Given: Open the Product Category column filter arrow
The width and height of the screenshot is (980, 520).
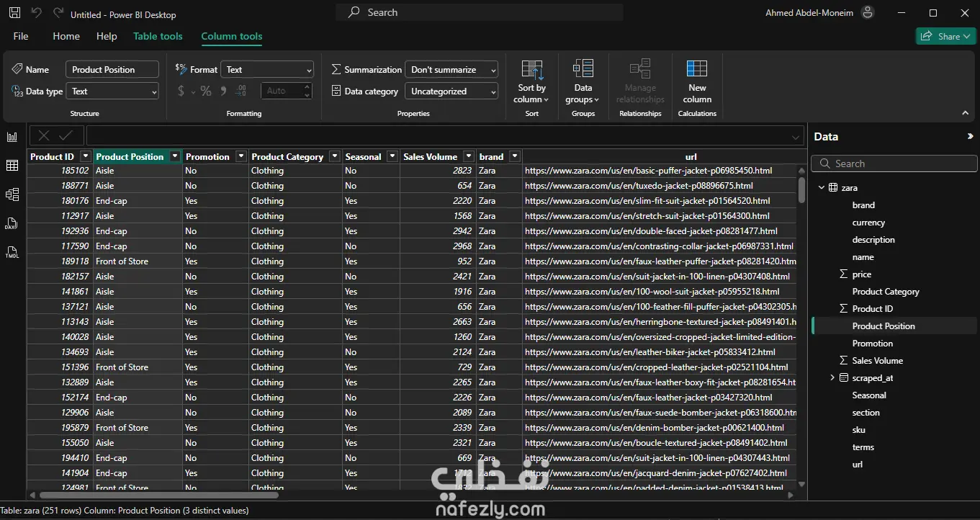Looking at the screenshot, I should [335, 156].
